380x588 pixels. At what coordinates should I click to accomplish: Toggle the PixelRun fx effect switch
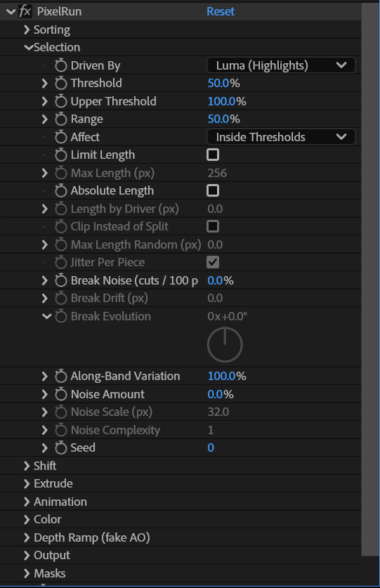tap(25, 11)
